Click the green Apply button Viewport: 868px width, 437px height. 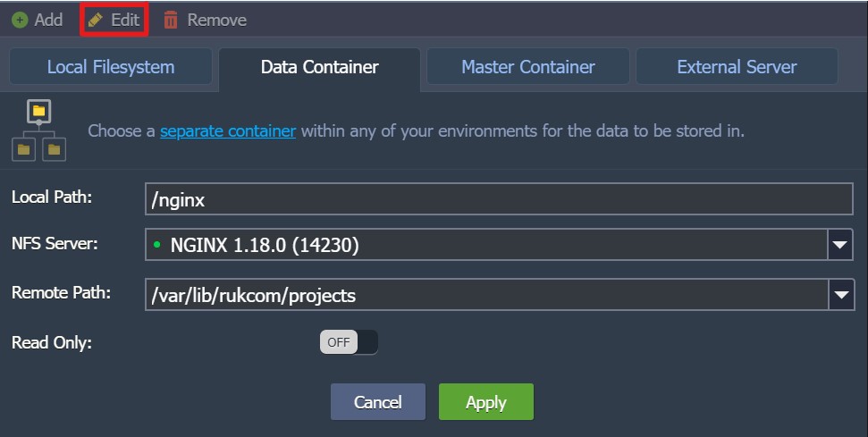click(486, 401)
